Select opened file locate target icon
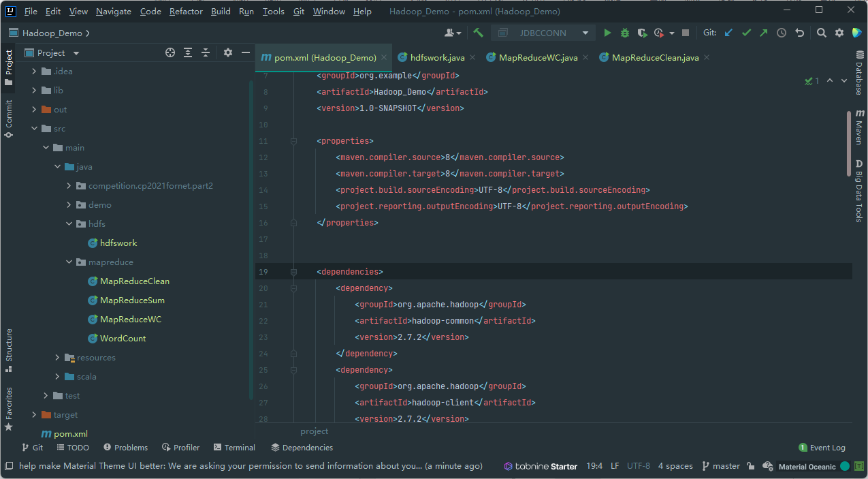 (x=170, y=52)
